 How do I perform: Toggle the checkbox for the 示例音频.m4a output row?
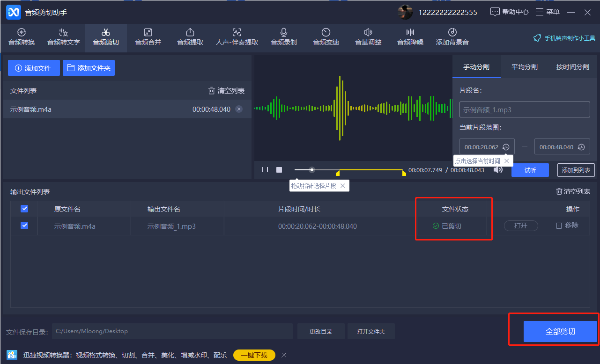pyautogui.click(x=24, y=226)
